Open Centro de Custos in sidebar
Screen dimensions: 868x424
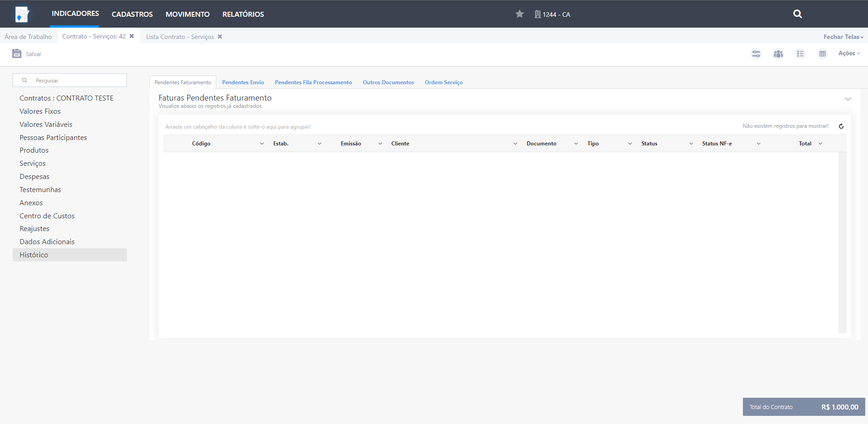point(47,216)
